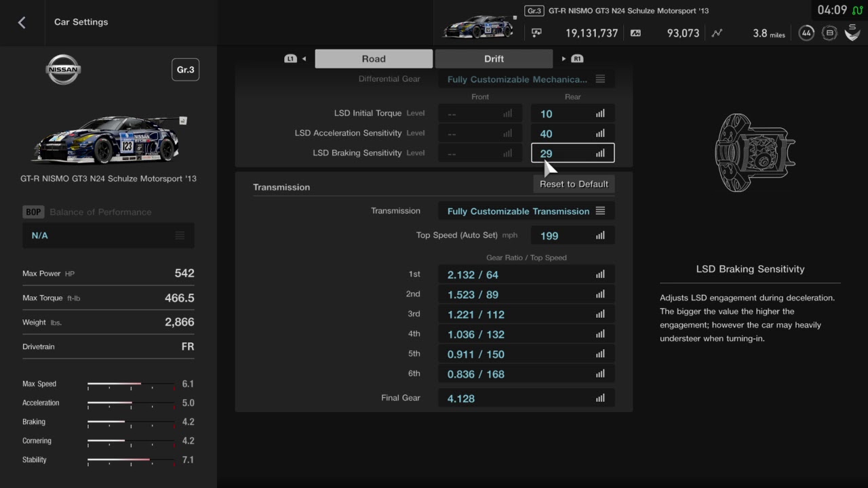Viewport: 868px width, 488px height.
Task: Click bars icon on Final Gear row
Action: click(x=600, y=398)
